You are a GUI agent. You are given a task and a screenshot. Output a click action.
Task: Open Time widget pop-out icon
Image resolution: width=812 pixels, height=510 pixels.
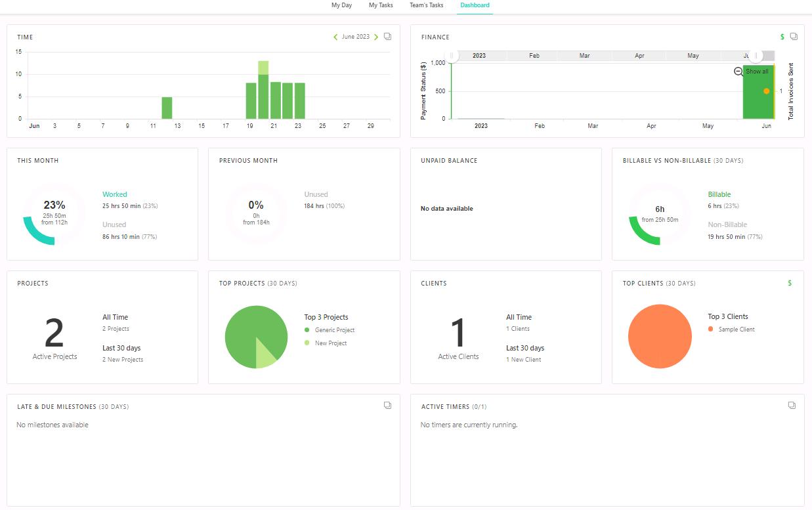point(387,37)
